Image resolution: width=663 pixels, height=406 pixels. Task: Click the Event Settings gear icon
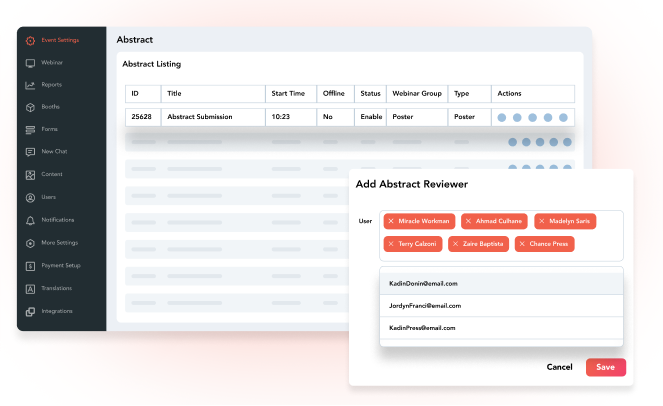(30, 40)
